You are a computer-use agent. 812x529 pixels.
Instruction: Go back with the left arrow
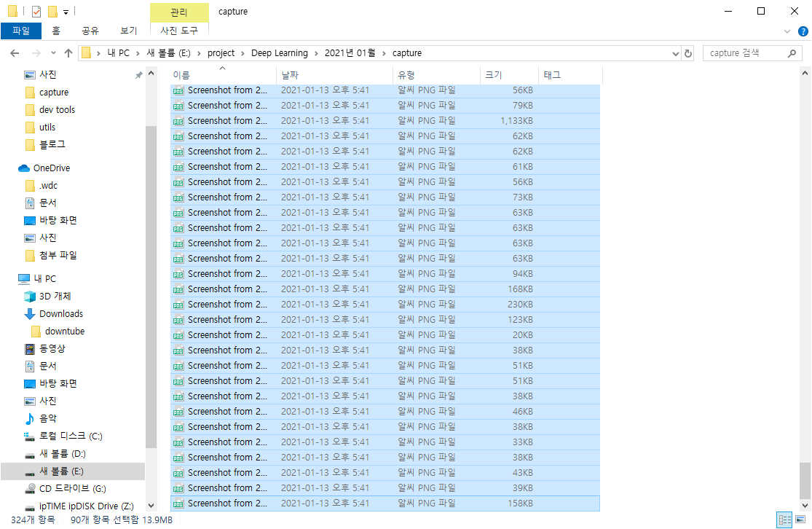pyautogui.click(x=15, y=53)
